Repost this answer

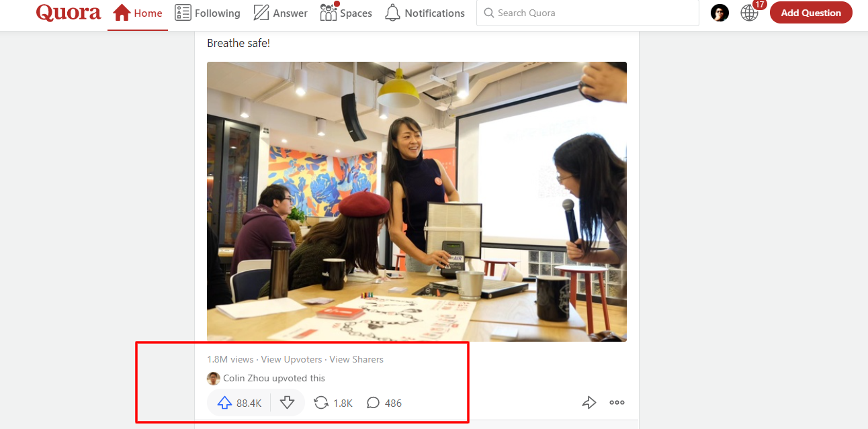(x=333, y=402)
